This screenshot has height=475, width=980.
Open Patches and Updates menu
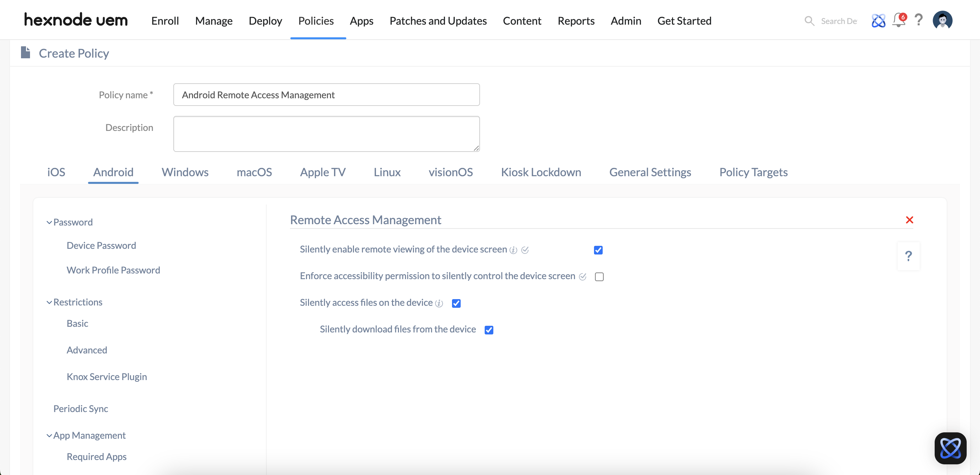(x=438, y=21)
